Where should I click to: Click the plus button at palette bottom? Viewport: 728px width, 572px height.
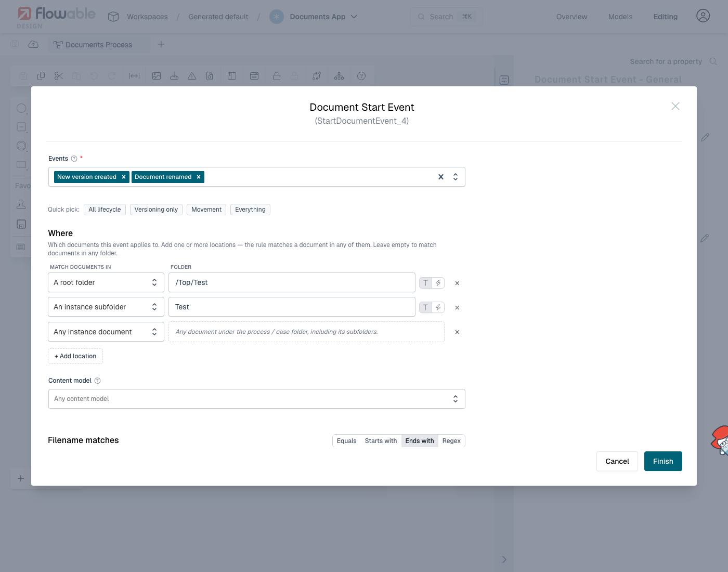coord(21,478)
